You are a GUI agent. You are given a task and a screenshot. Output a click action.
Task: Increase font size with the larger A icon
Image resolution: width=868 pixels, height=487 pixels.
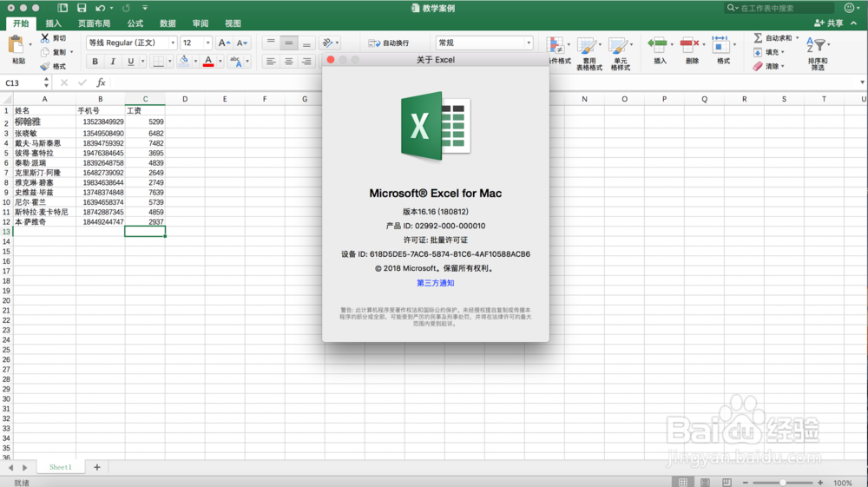click(224, 43)
